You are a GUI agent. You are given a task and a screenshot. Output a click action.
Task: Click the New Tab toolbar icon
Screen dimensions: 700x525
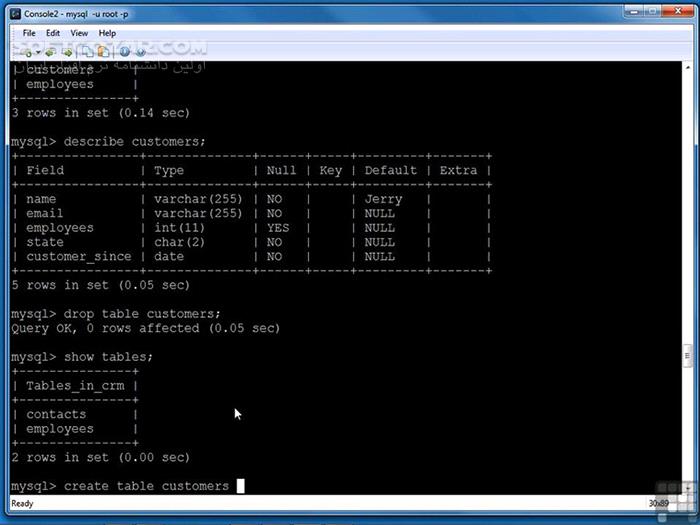click(27, 52)
